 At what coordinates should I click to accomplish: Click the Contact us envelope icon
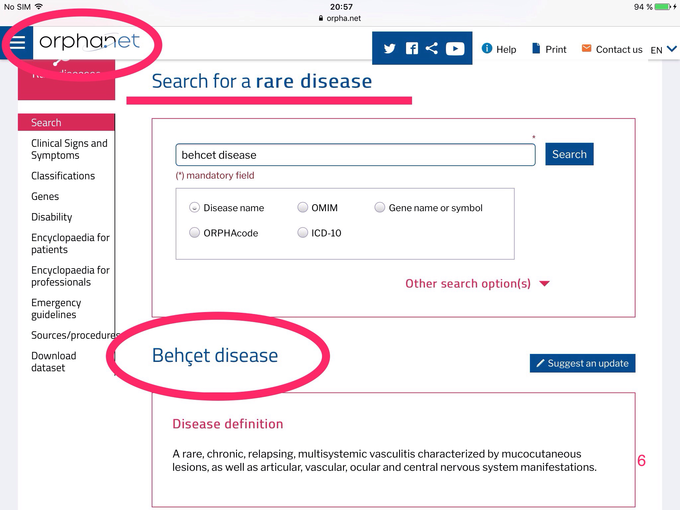586,49
